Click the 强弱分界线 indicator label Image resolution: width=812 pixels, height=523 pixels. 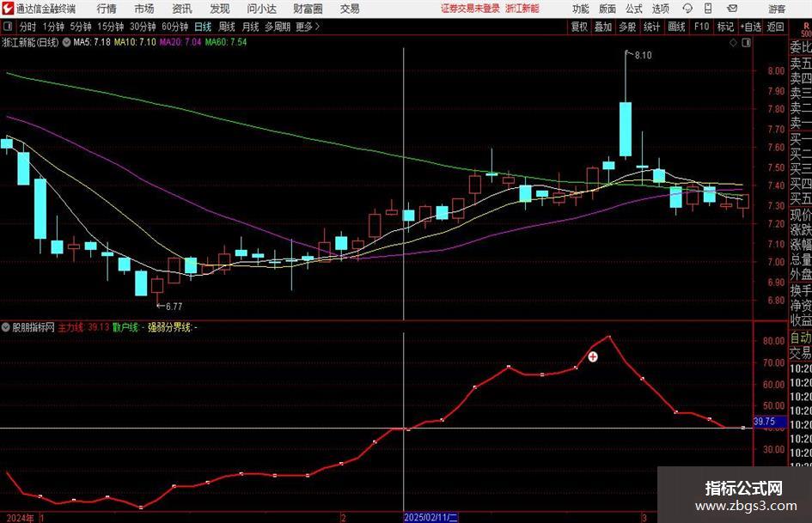coord(173,327)
